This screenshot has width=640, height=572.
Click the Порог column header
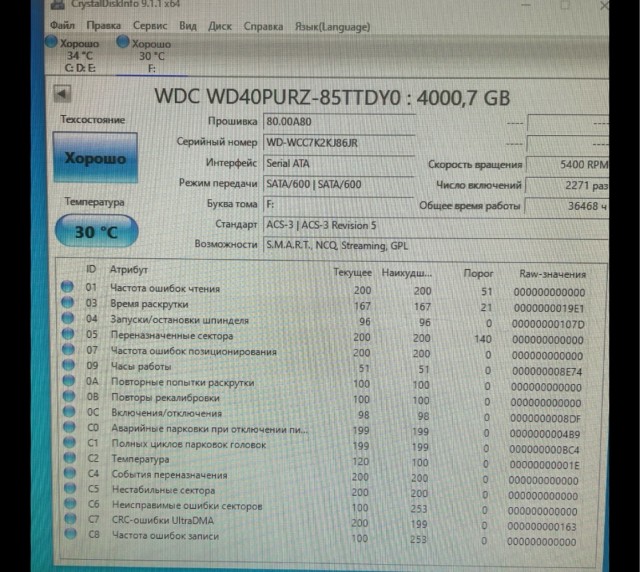pyautogui.click(x=478, y=273)
